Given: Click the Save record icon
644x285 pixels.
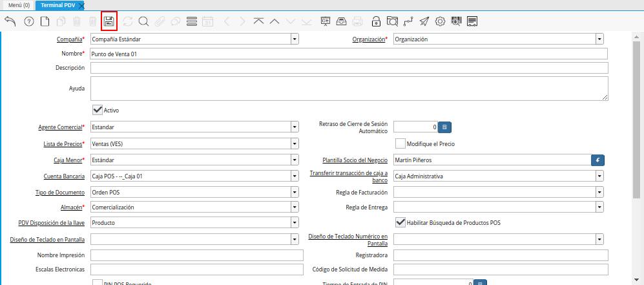Looking at the screenshot, I should pos(109,21).
